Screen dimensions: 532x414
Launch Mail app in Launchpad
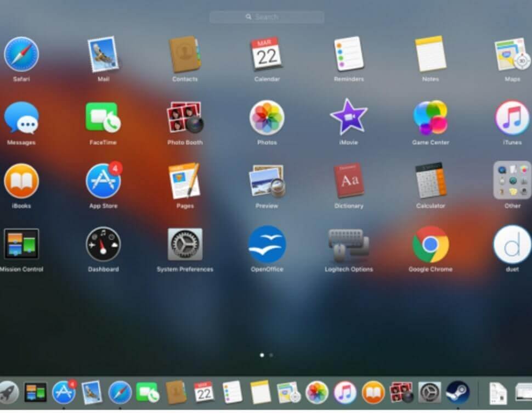point(103,54)
